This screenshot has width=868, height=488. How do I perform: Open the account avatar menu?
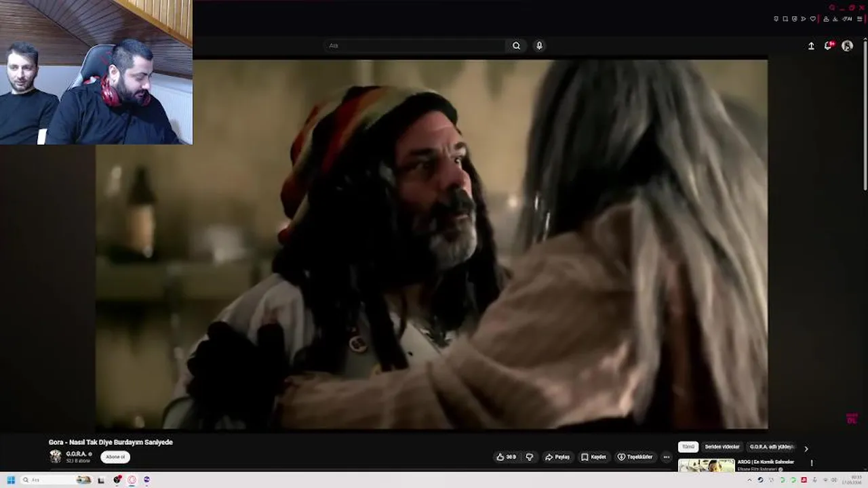tap(847, 45)
